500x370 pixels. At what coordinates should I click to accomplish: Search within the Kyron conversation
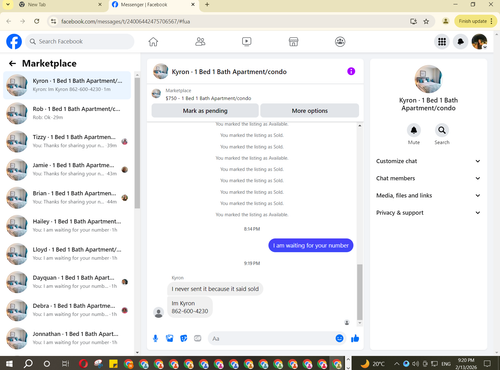pyautogui.click(x=442, y=130)
